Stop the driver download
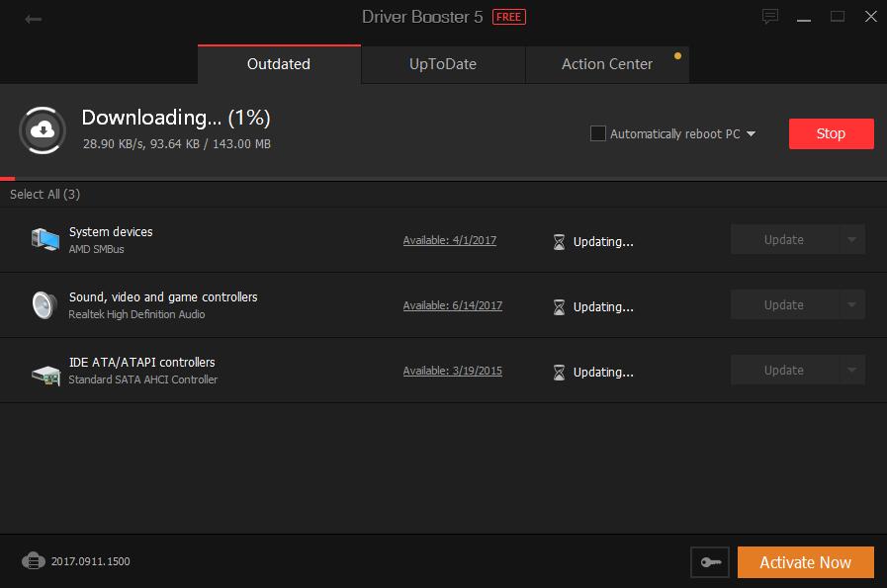 (831, 133)
